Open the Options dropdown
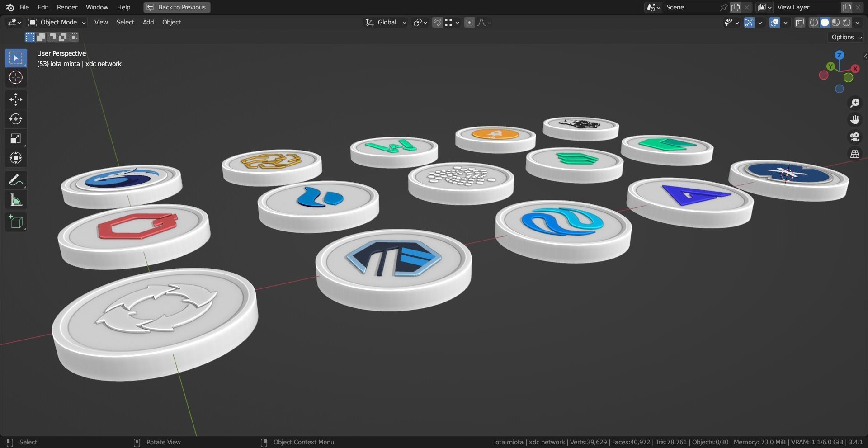868x448 pixels. [846, 37]
